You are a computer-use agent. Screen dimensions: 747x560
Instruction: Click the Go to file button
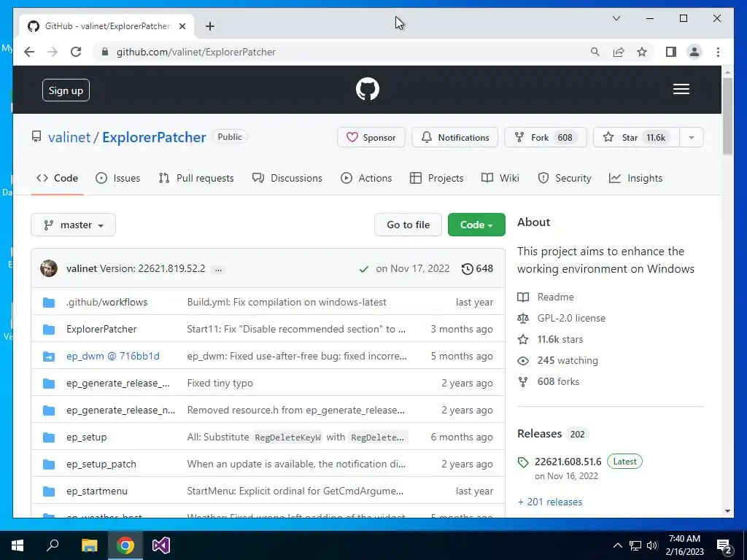click(x=408, y=225)
